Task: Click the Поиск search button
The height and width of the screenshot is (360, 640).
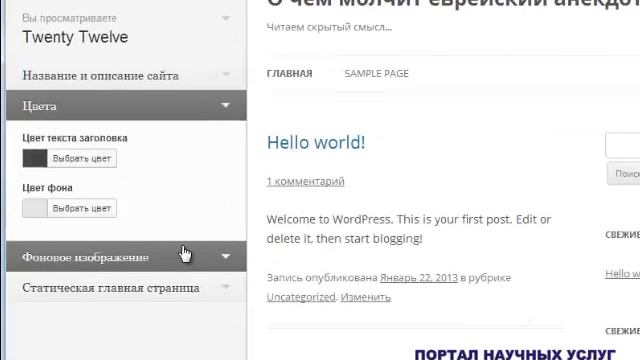Action: pos(624,173)
